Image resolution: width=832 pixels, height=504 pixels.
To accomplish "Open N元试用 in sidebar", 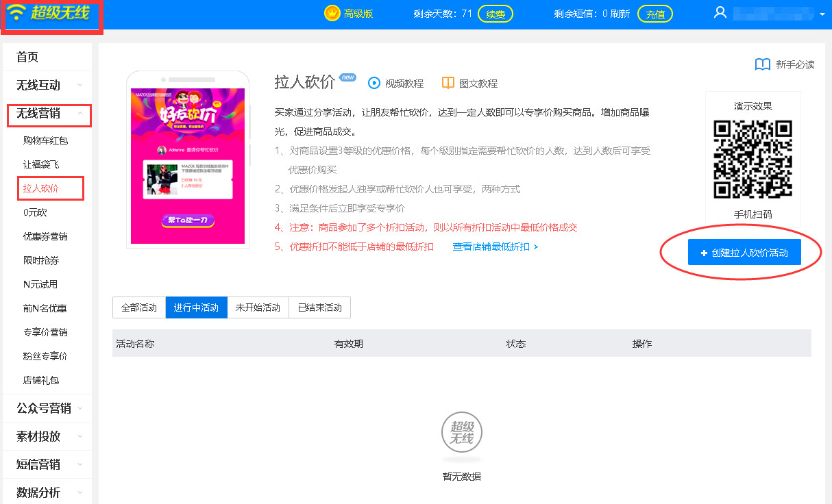I will click(40, 284).
